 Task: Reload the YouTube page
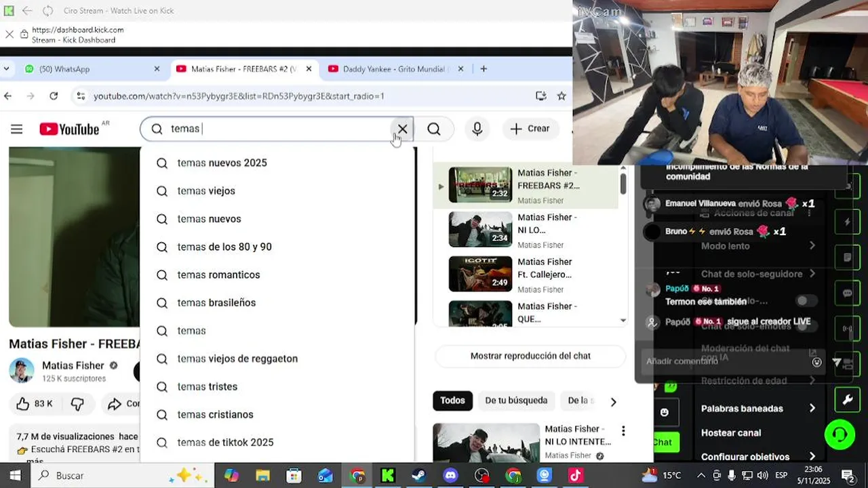[x=54, y=96]
